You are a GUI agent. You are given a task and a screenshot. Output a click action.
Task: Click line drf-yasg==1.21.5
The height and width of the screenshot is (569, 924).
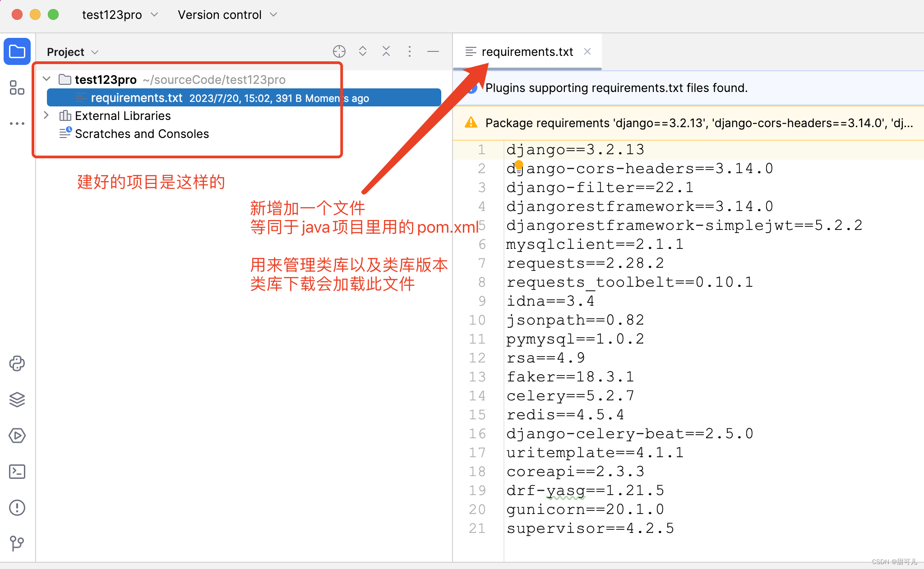pyautogui.click(x=585, y=490)
